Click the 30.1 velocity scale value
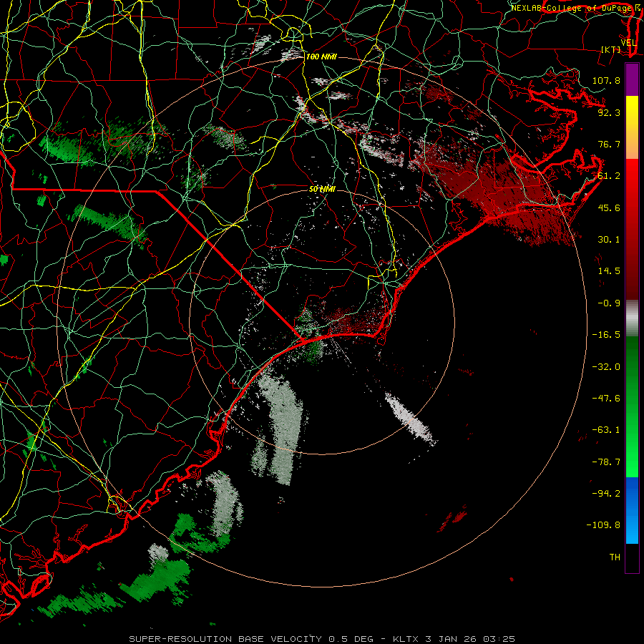Screen dimensions: 644x644 click(609, 240)
